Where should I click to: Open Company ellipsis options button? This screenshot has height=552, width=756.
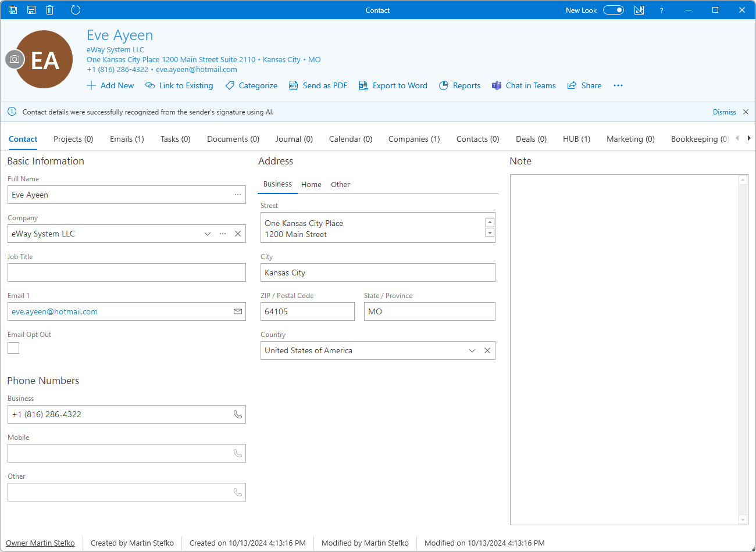(x=223, y=234)
